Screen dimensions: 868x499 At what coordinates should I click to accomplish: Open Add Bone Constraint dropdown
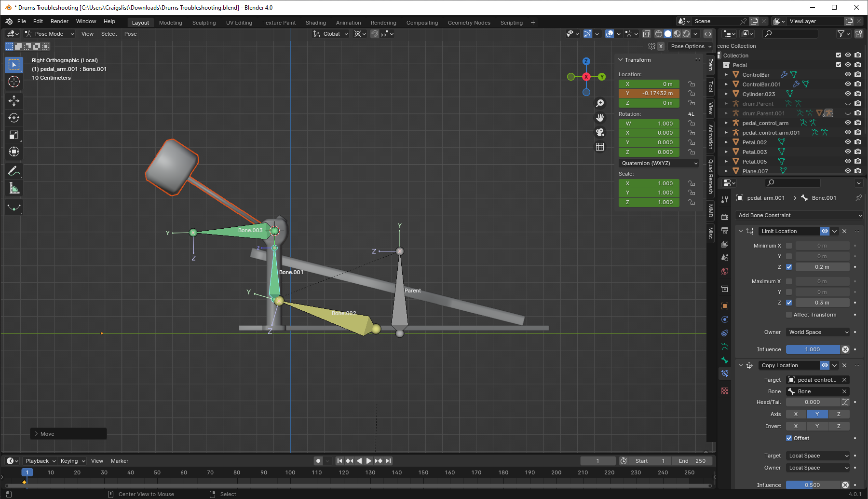[799, 215]
